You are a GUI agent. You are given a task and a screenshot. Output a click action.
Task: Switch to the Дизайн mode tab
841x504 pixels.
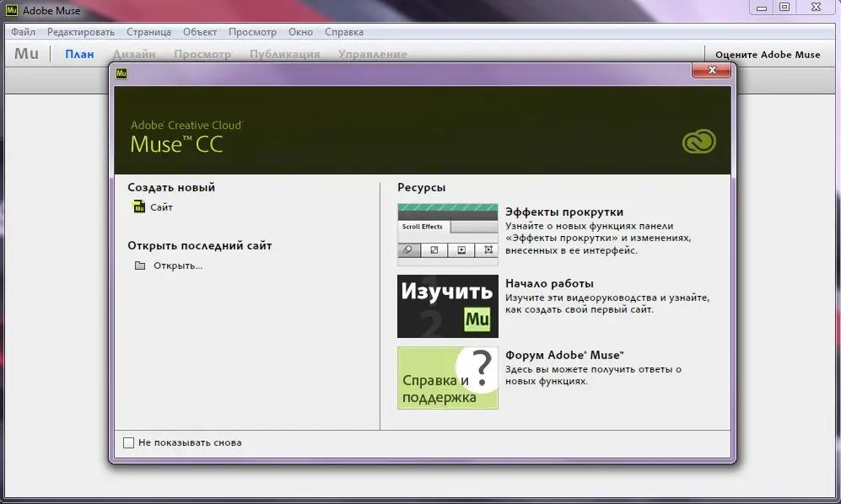pos(134,54)
